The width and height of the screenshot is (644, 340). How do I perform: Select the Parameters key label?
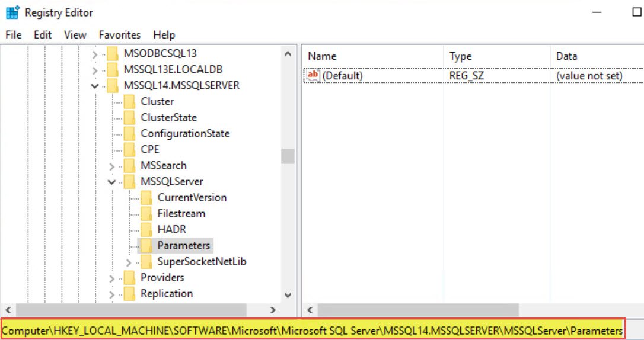click(184, 245)
